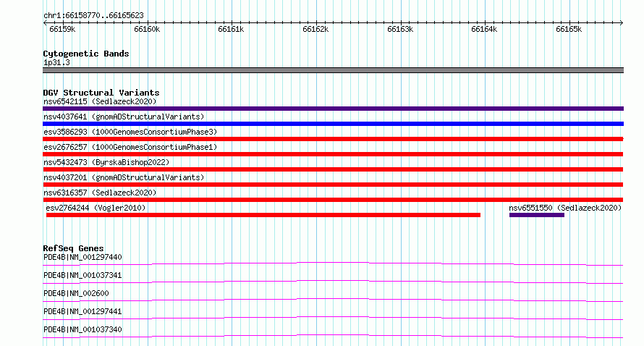
Task: Click the 66163k ruler tick label
Action: 400,29
